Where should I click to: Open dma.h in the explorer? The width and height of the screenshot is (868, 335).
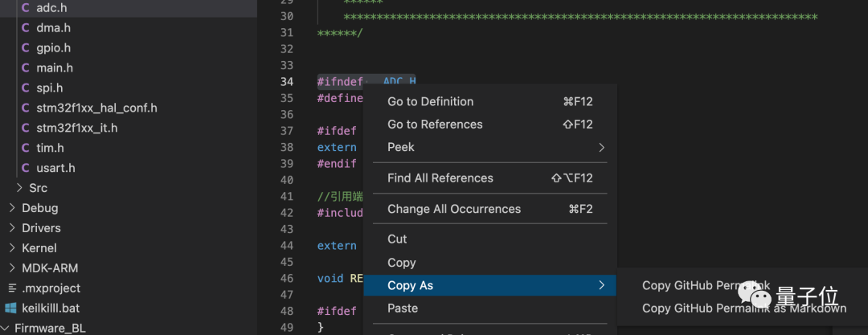coord(53,27)
